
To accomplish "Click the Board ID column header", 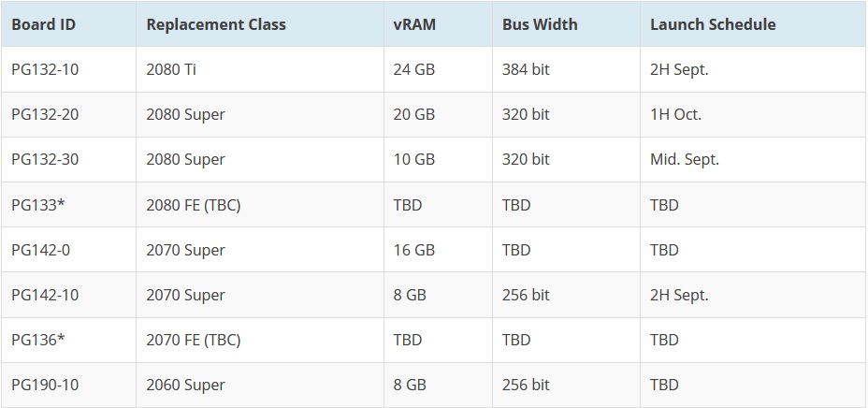I will pyautogui.click(x=43, y=24).
